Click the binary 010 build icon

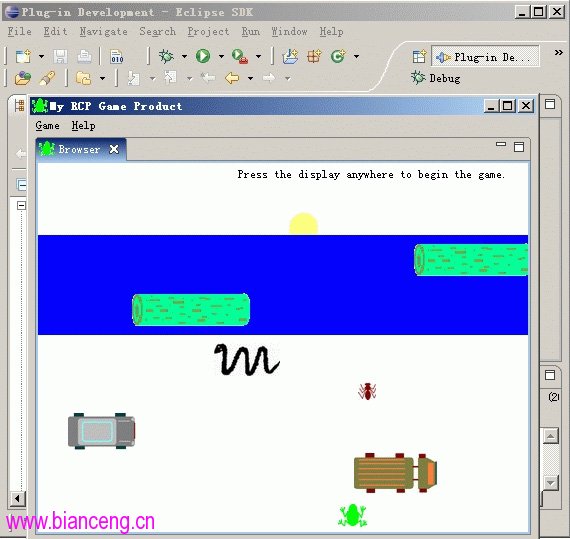click(x=117, y=57)
